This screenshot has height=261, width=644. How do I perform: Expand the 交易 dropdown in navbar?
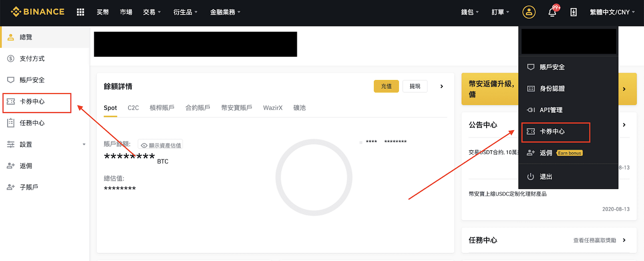152,12
